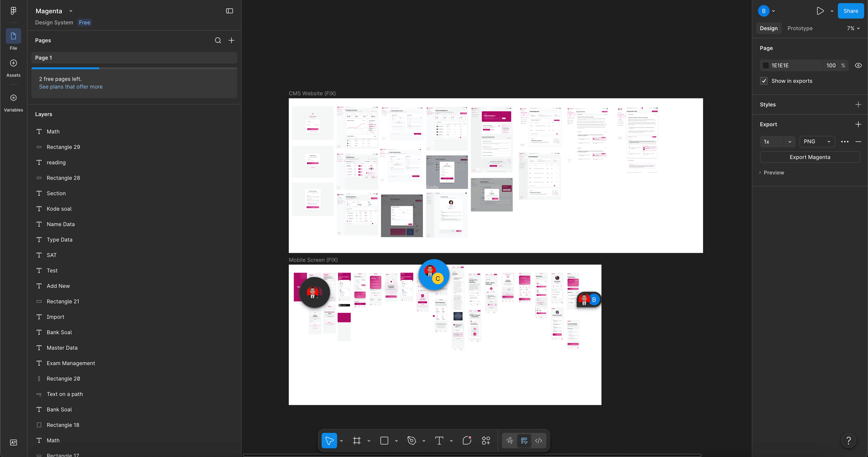
Task: Open the account chevron beside the B avatar
Action: pos(773,11)
